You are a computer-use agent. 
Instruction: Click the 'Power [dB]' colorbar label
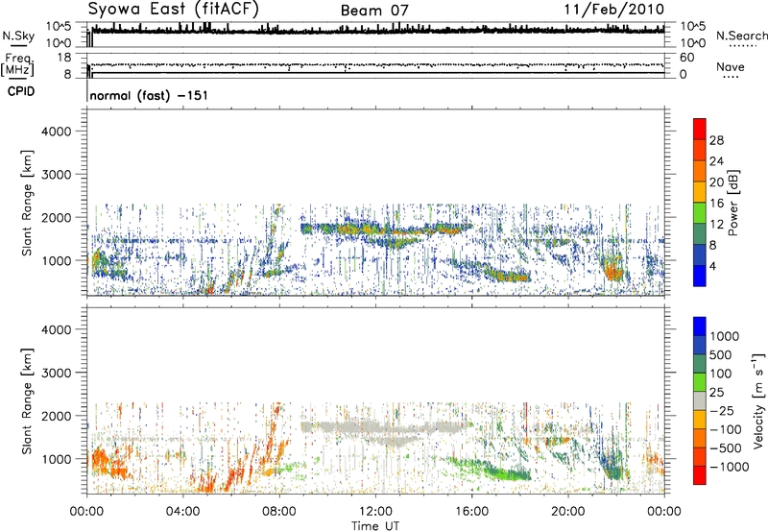pyautogui.click(x=732, y=203)
